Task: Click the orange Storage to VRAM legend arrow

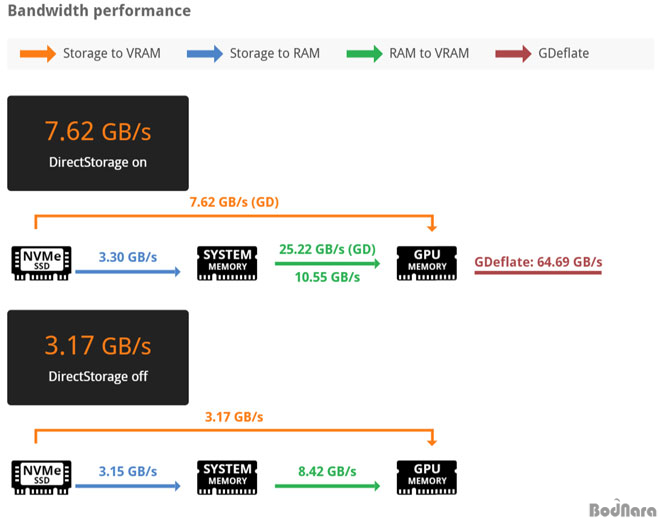Action: 38,53
